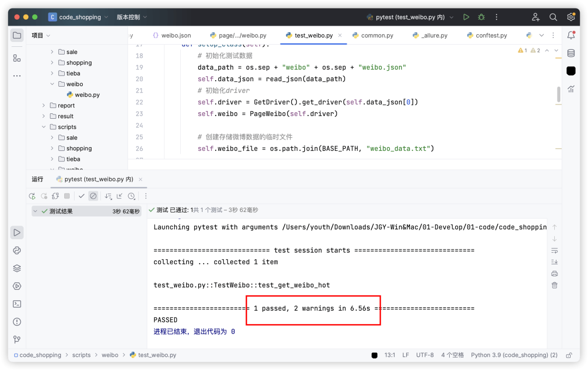Jump up the stack trace arrow

click(555, 227)
